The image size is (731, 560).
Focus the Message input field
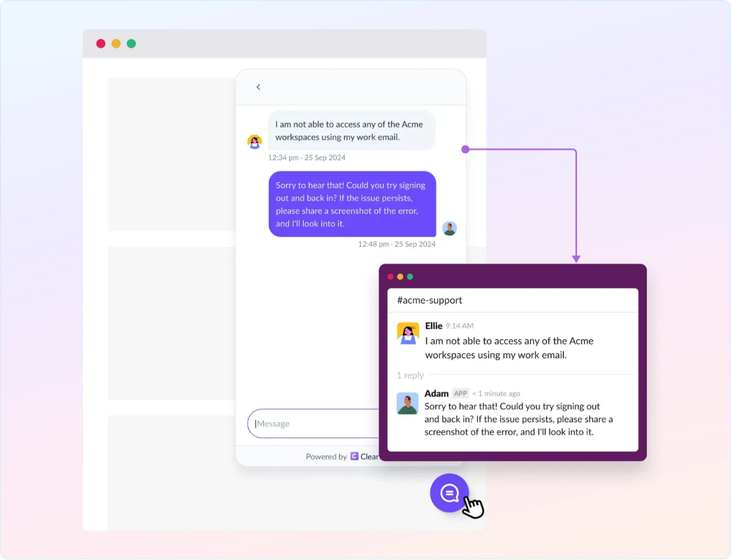[x=313, y=424]
